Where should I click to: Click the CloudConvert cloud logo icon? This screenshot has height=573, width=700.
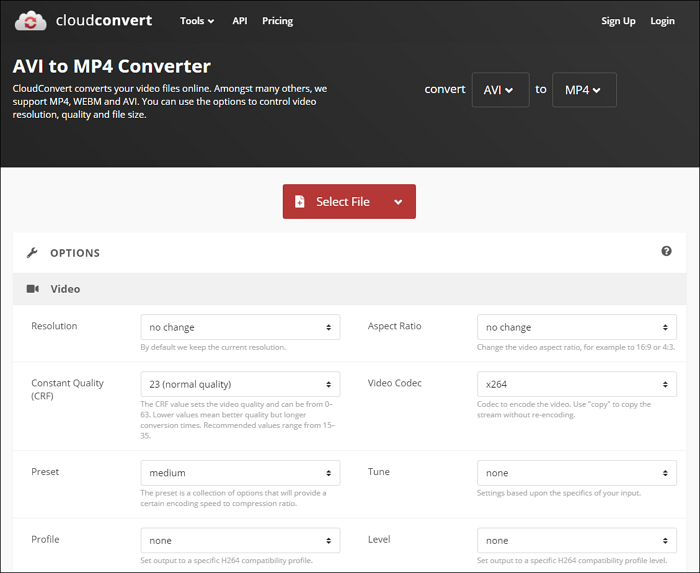33,21
